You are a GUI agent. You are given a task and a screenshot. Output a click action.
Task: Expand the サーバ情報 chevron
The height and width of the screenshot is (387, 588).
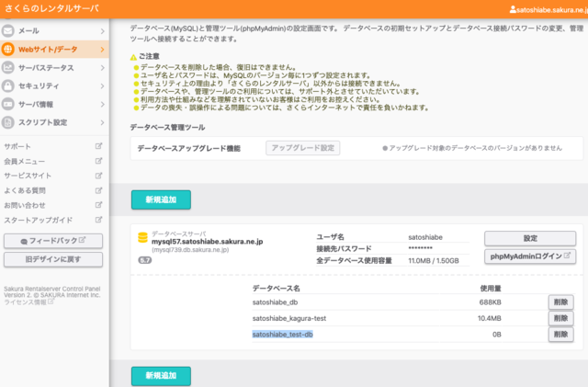click(102, 105)
